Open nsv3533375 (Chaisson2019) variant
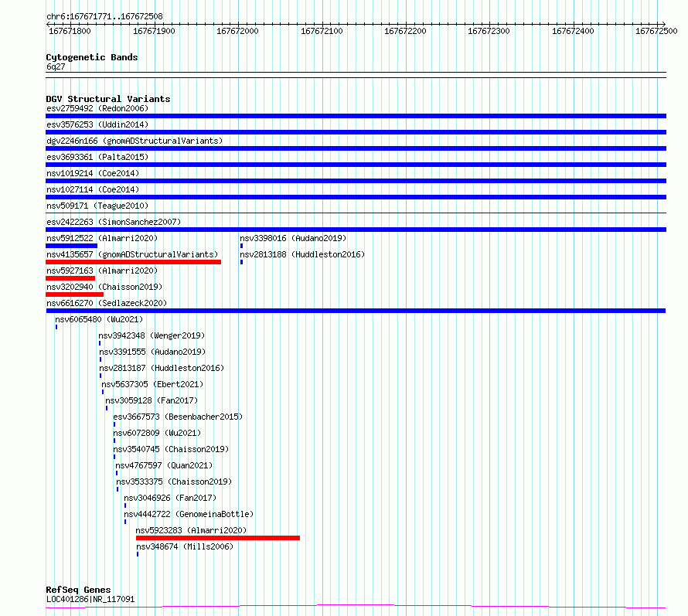This screenshot has height=616, width=688. coord(174,482)
